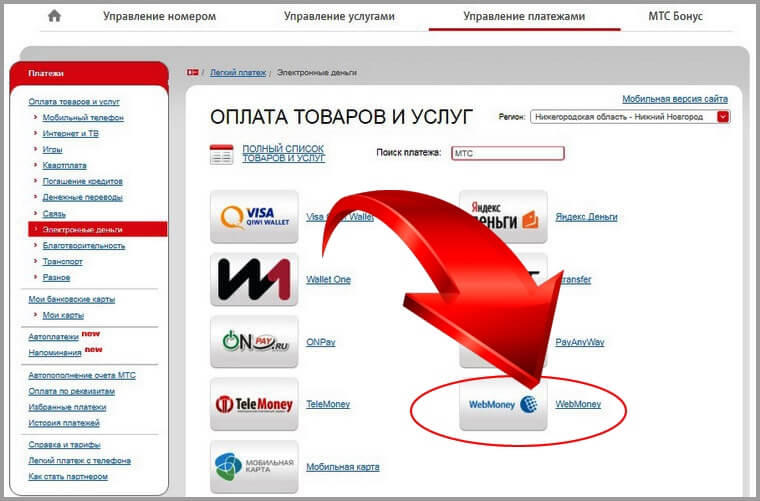Select Электронные деньги menu item
Screen dimensions: 760x501
98,229
